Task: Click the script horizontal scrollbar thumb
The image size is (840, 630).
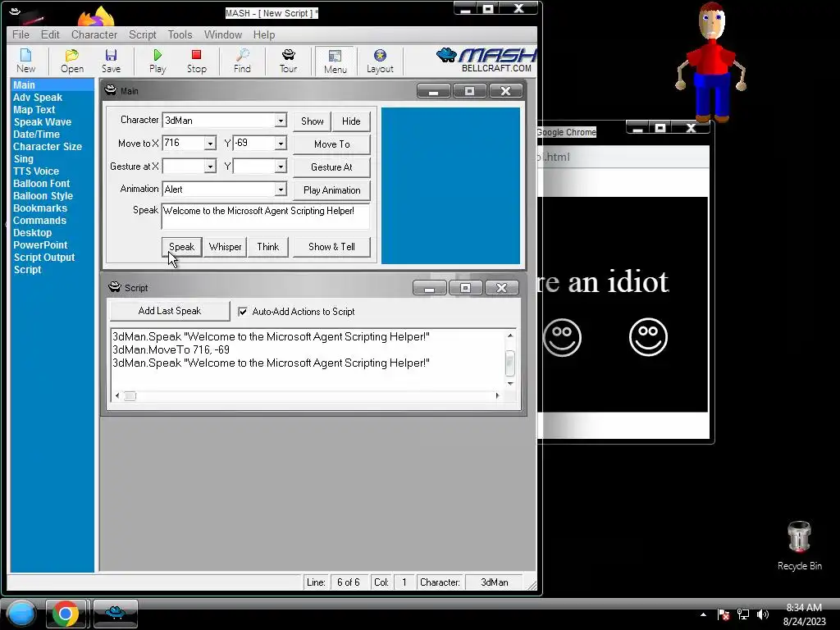Action: point(130,396)
